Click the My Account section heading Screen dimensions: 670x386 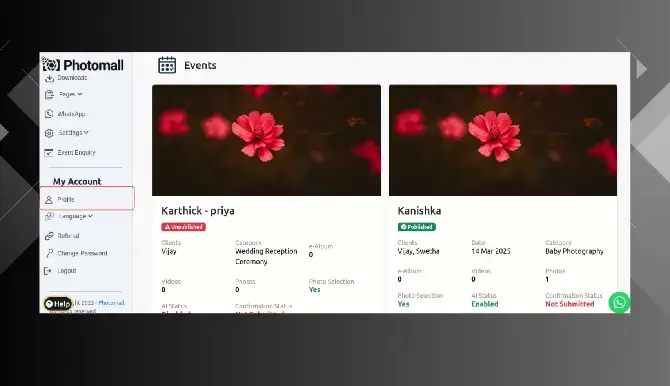click(x=77, y=181)
